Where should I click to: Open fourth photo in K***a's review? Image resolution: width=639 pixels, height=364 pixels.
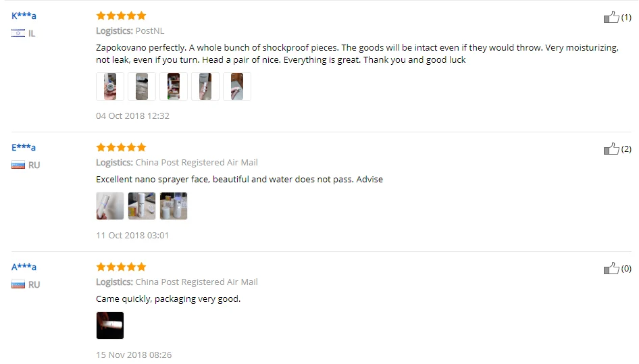(x=205, y=86)
